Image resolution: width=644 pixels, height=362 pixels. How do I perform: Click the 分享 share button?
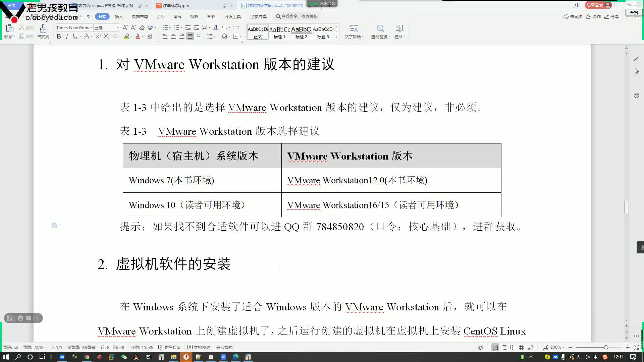click(611, 16)
